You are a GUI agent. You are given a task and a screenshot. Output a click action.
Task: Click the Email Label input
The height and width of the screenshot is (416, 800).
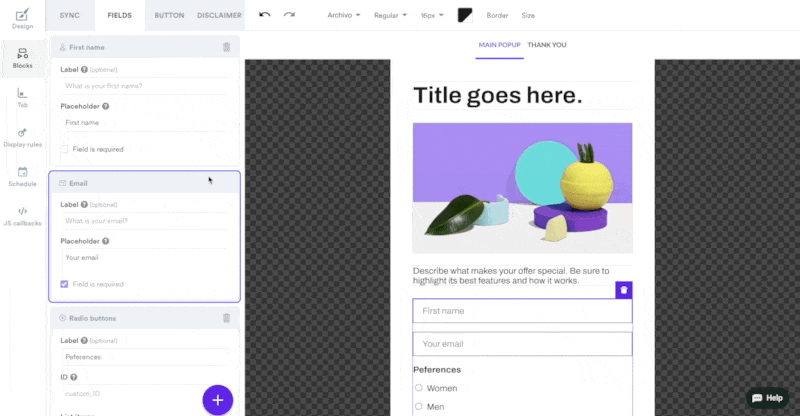coord(145,221)
